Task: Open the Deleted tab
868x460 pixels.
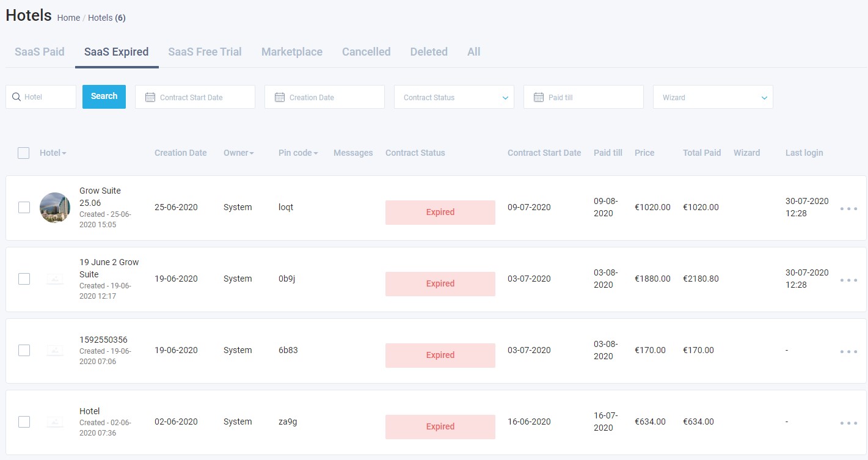Action: (x=429, y=52)
